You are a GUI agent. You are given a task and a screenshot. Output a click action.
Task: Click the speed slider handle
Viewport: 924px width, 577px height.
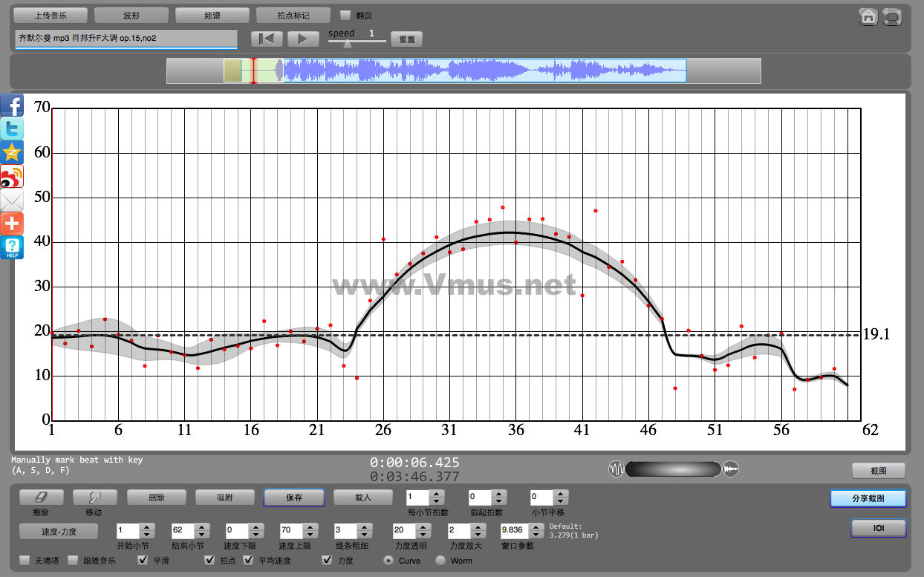pos(347,44)
